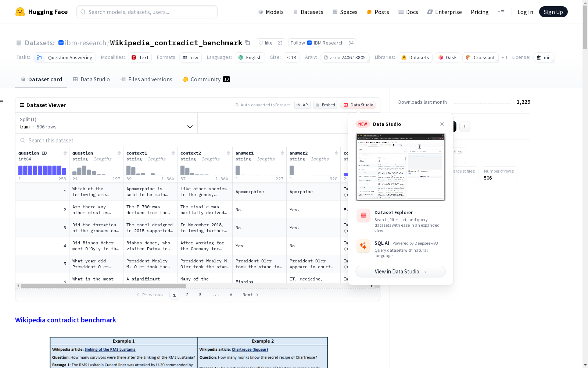Click the Sign Up button
Screen dimensions: 588x368
click(x=553, y=12)
